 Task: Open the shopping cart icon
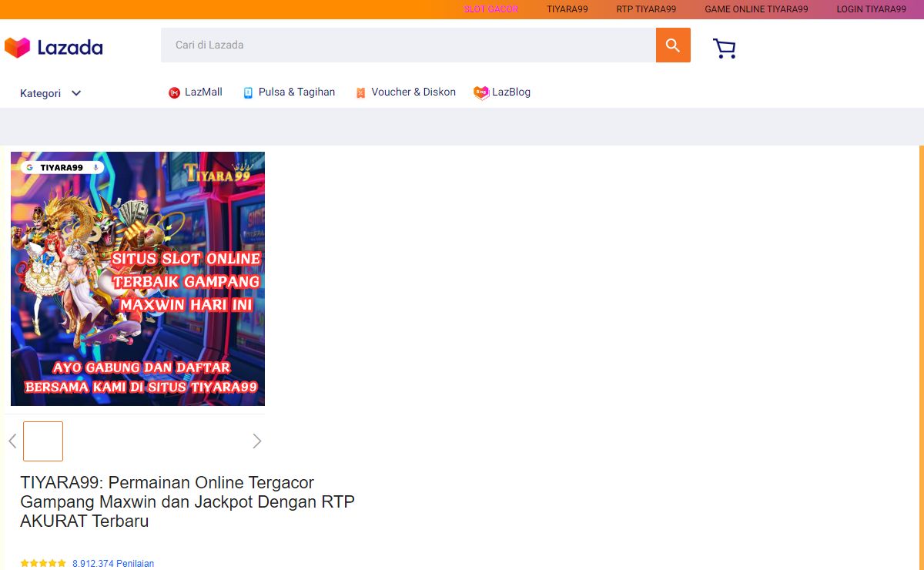(x=725, y=49)
